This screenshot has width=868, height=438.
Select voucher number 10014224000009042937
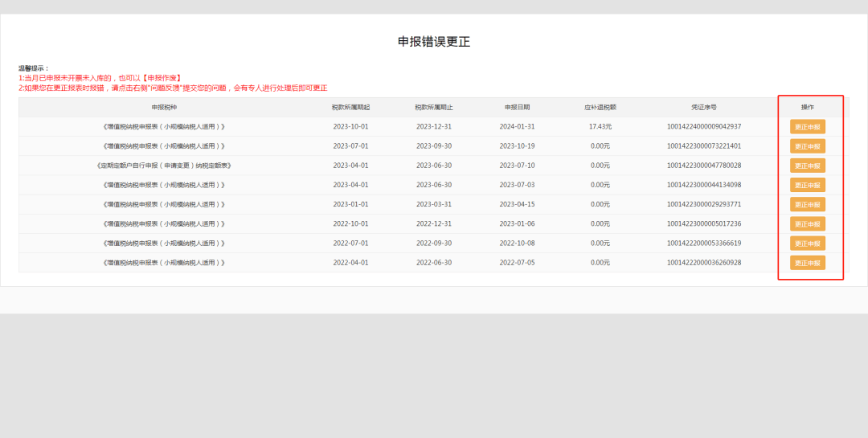[x=704, y=127]
